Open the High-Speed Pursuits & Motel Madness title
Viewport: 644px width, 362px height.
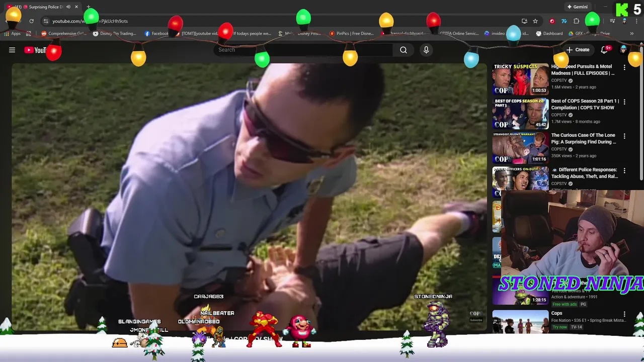(x=583, y=69)
